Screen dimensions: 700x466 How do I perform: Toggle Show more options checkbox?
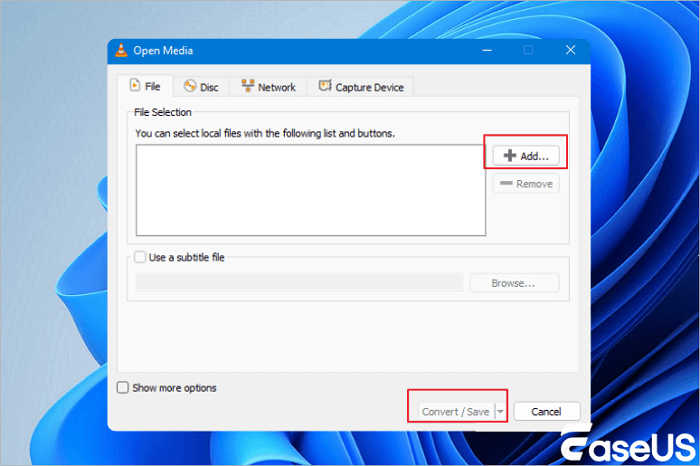pyautogui.click(x=123, y=387)
